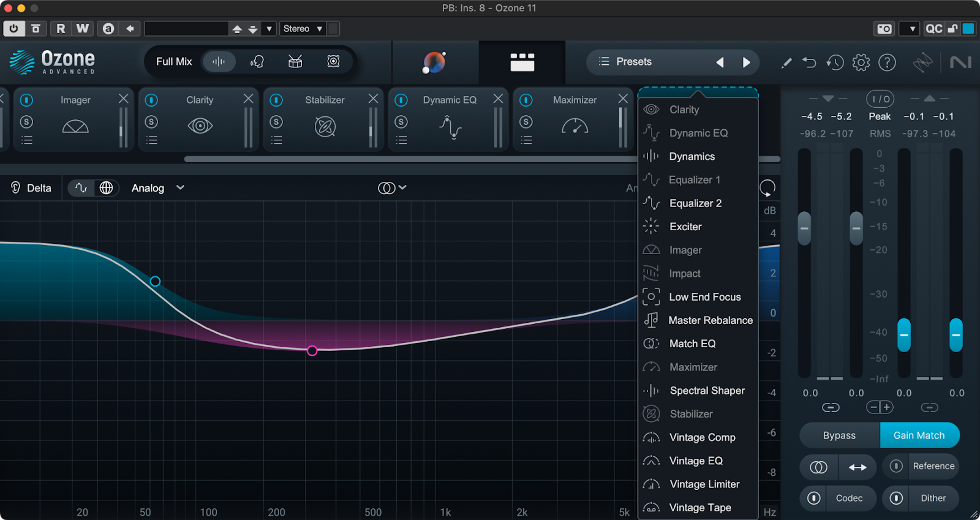This screenshot has width=980, height=520.
Task: Select the vocal focus head icon
Action: tap(257, 61)
